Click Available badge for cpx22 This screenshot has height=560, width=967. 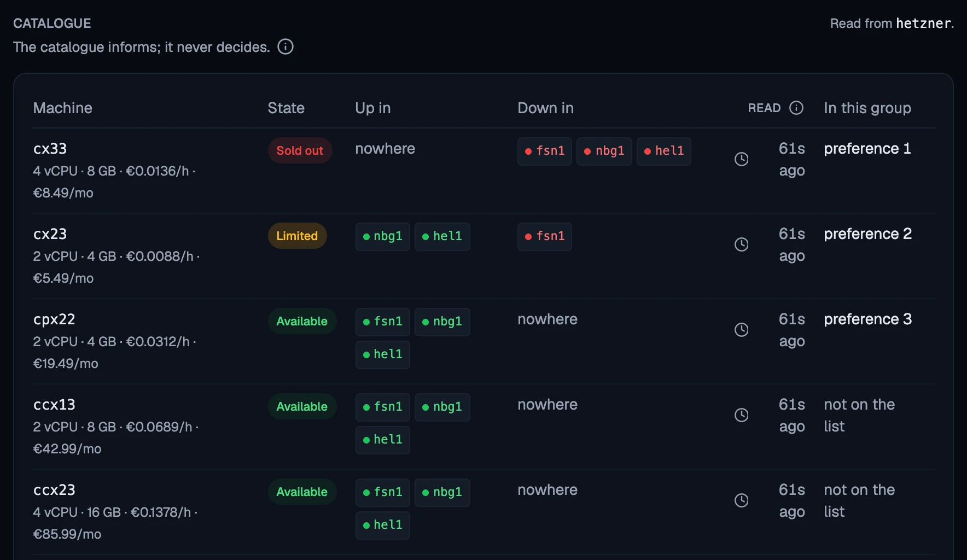tap(302, 321)
